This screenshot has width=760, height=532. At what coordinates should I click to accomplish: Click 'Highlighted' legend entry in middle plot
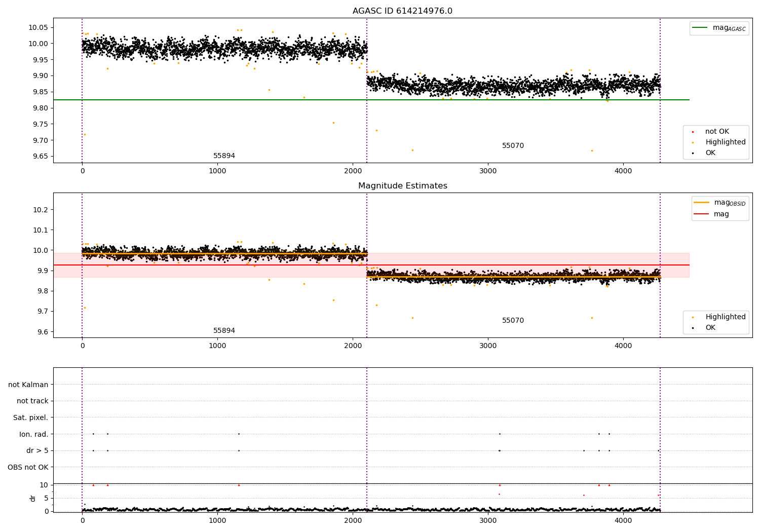pyautogui.click(x=718, y=317)
